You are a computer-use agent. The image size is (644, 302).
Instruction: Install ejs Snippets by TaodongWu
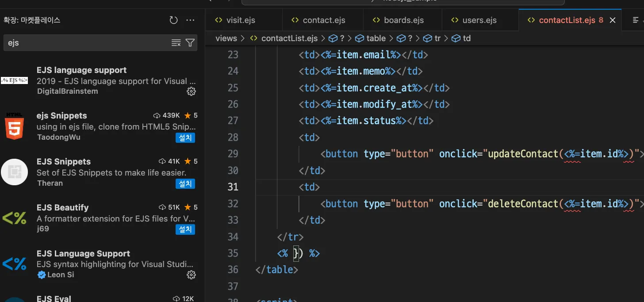tap(185, 138)
